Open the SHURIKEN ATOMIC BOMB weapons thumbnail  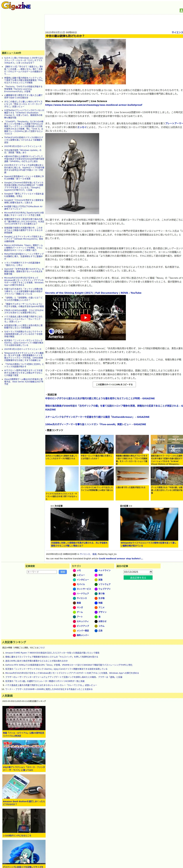(x=167, y=444)
